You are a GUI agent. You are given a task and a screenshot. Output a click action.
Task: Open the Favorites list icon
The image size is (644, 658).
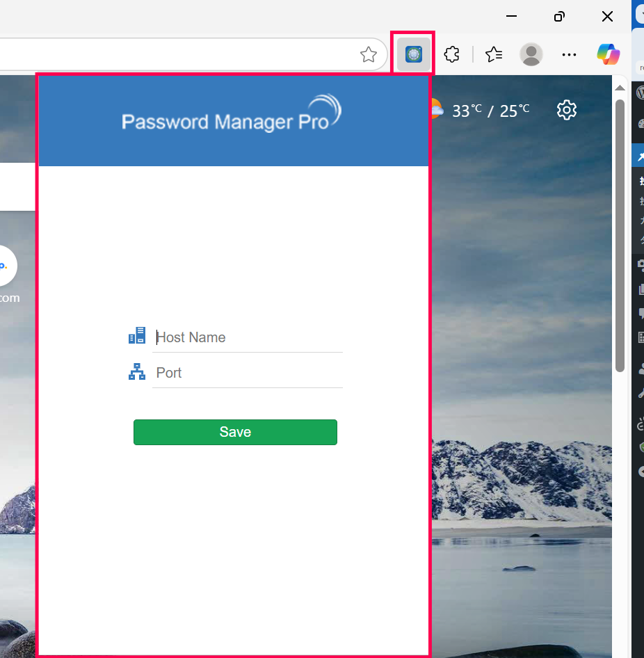point(493,54)
